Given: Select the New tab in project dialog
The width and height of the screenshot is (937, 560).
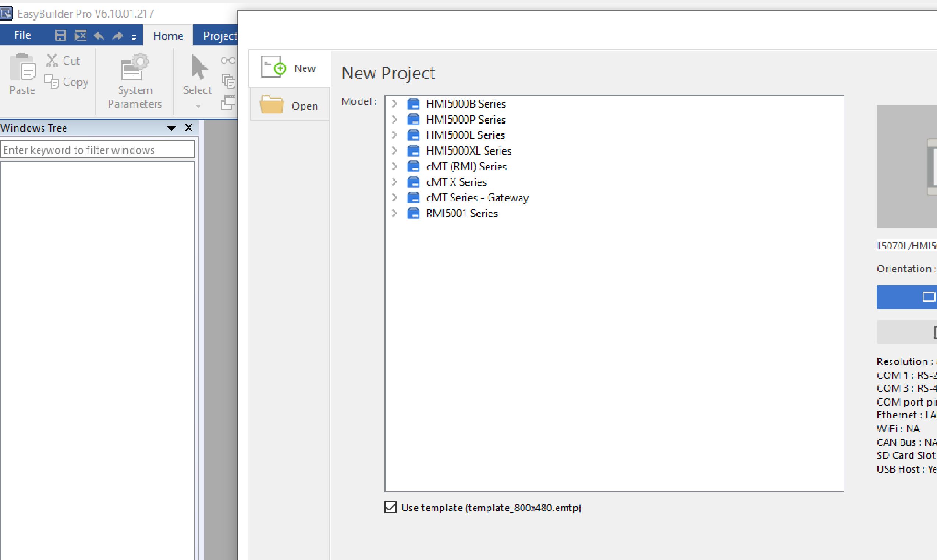Looking at the screenshot, I should coord(290,68).
